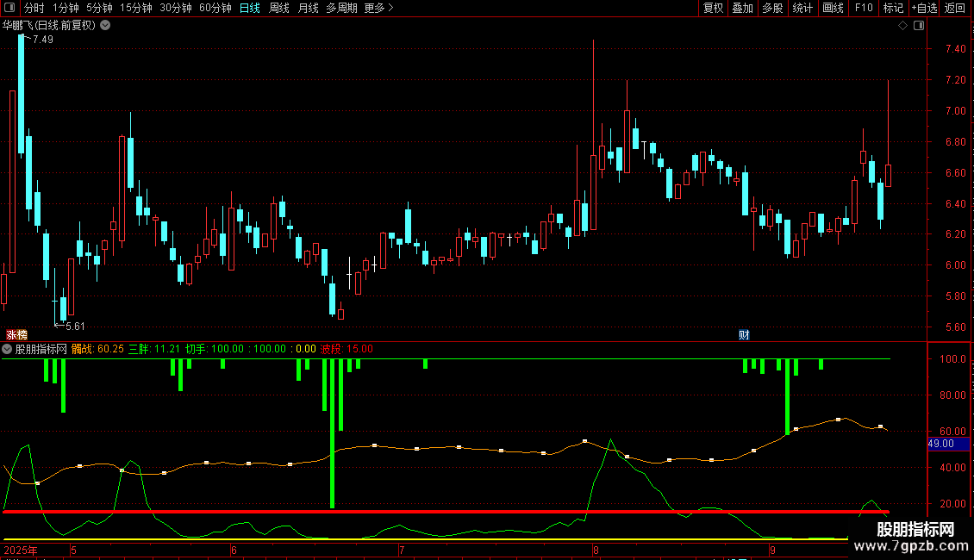Open dropdown beside 华鹏飞(日线.前复权) title
This screenshot has width=974, height=560.
click(106, 25)
